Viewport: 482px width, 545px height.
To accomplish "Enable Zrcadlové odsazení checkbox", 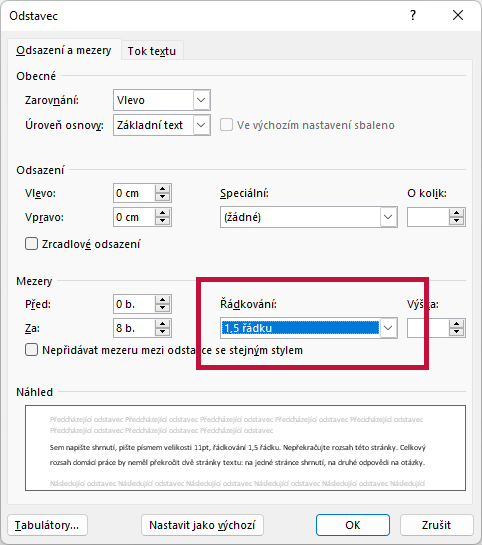I will pos(31,244).
